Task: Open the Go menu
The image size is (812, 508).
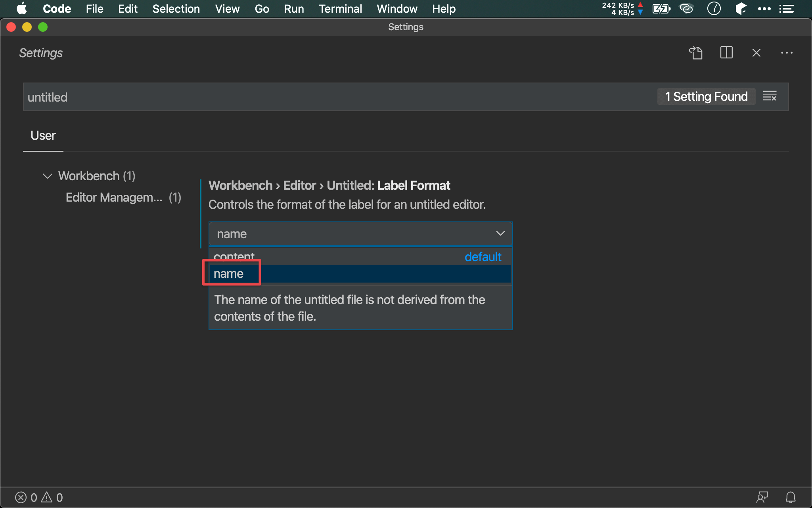Action: (x=262, y=9)
